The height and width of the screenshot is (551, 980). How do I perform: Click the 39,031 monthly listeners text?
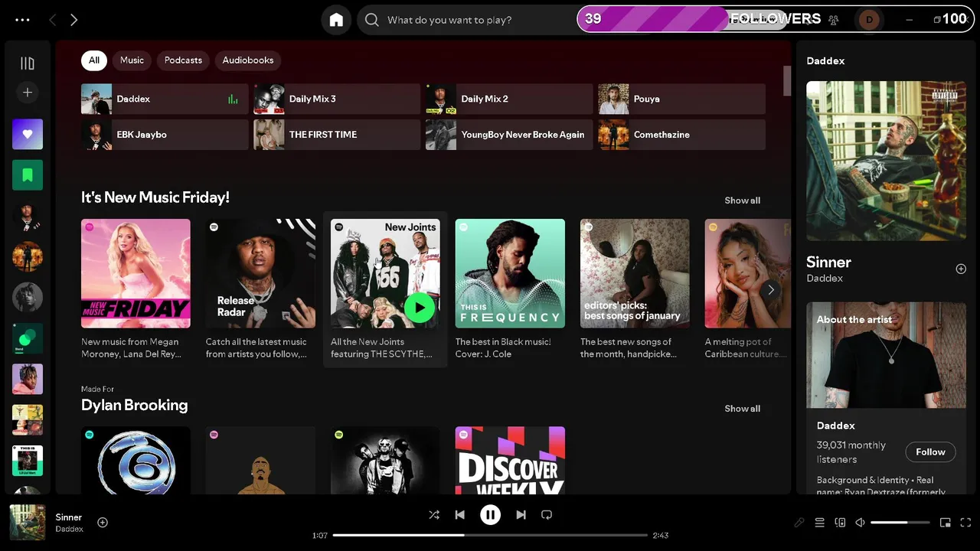(x=851, y=452)
